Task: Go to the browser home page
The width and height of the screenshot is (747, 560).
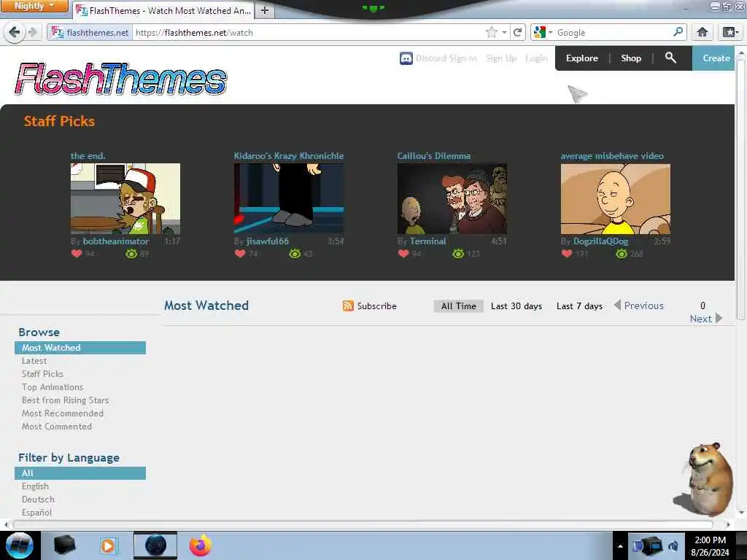Action: coord(703,32)
